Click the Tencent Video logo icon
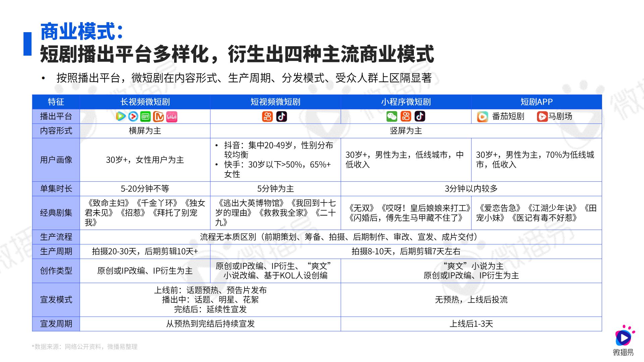This screenshot has height=362, width=644. 120,116
